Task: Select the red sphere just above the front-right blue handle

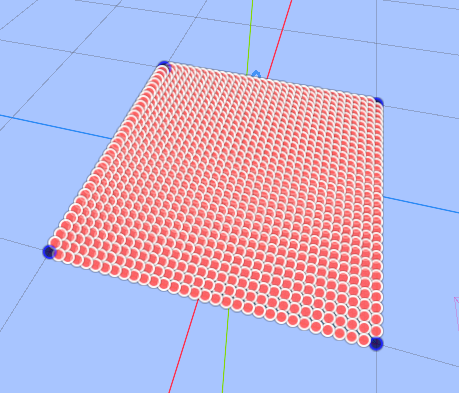Action: click(376, 332)
